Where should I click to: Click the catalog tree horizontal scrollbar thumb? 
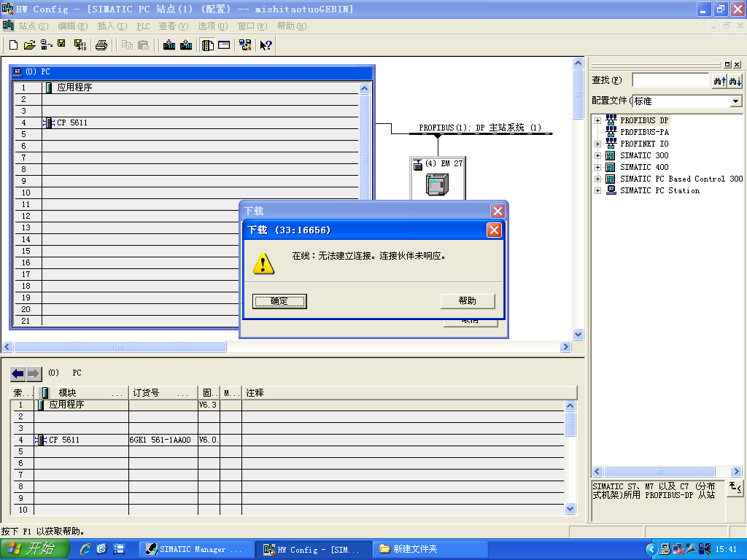point(659,472)
